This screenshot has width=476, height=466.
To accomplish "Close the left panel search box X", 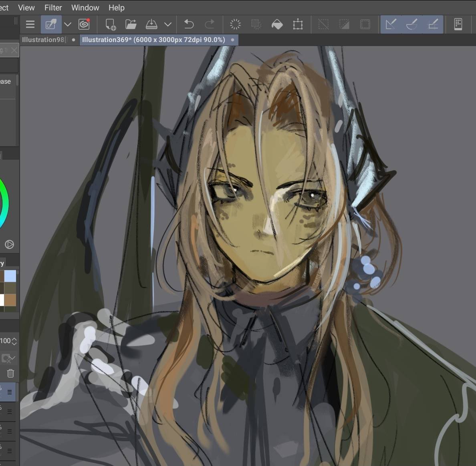I will (14, 50).
